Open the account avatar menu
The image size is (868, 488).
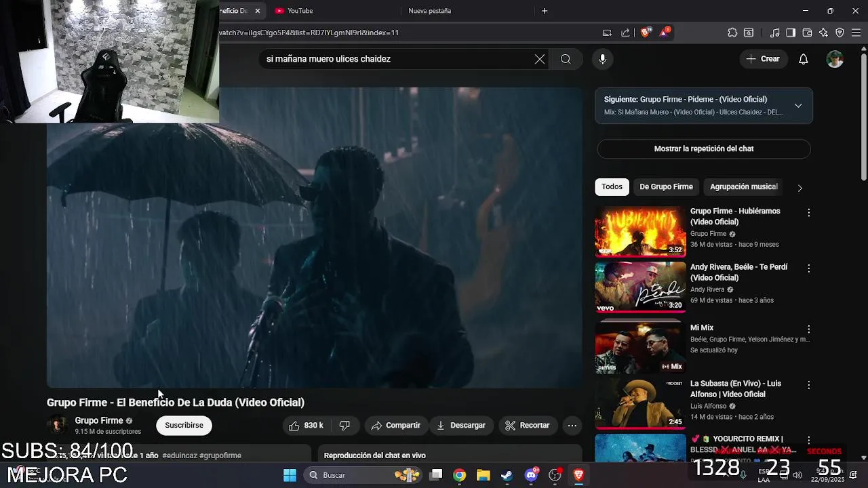click(x=835, y=59)
